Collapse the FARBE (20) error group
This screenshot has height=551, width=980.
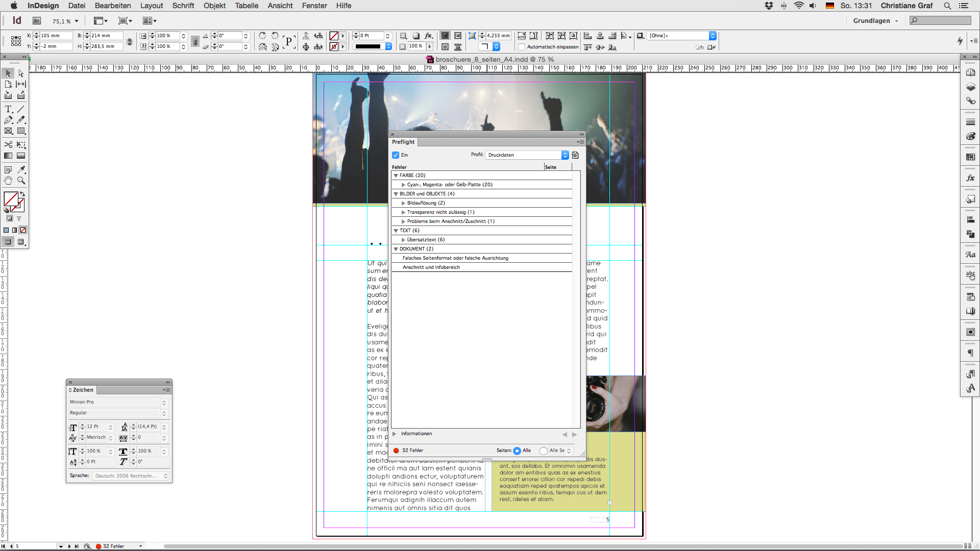(396, 176)
